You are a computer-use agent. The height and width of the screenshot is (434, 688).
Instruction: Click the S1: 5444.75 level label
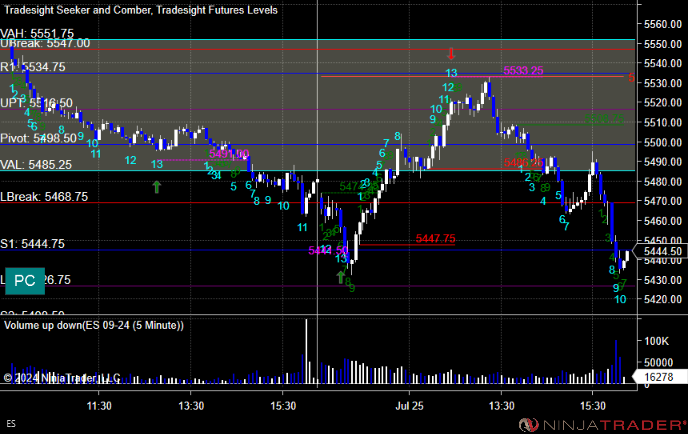coord(32,244)
